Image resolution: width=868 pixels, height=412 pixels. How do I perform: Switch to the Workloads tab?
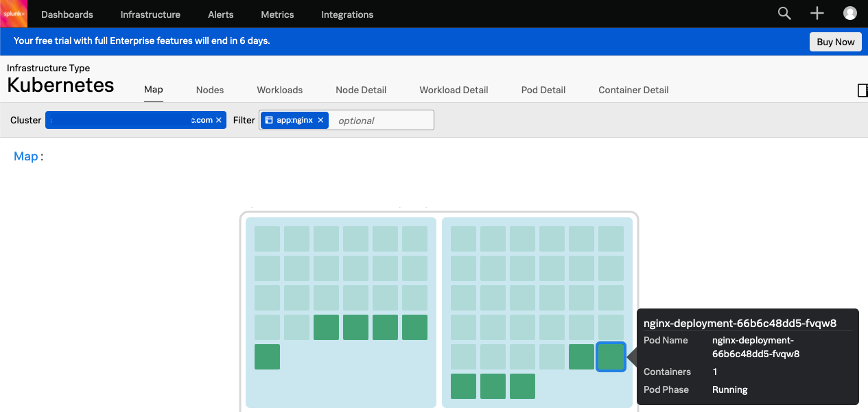[280, 90]
